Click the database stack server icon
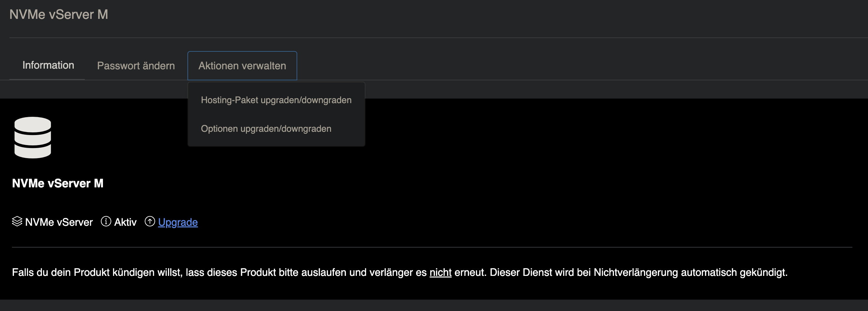 [33, 137]
